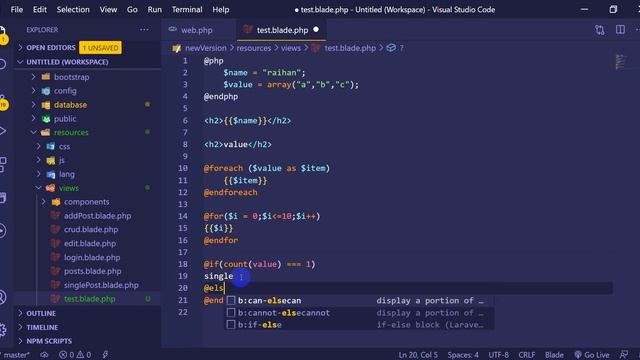
Task: Click the master branch indicator
Action: tap(16, 355)
